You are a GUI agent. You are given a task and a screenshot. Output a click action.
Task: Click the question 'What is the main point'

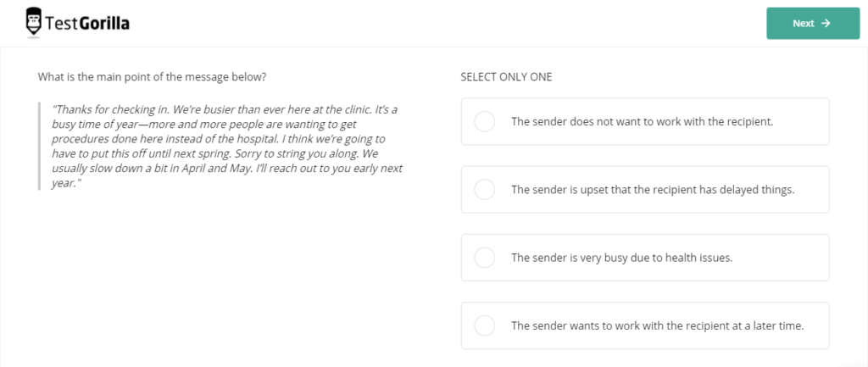click(153, 77)
